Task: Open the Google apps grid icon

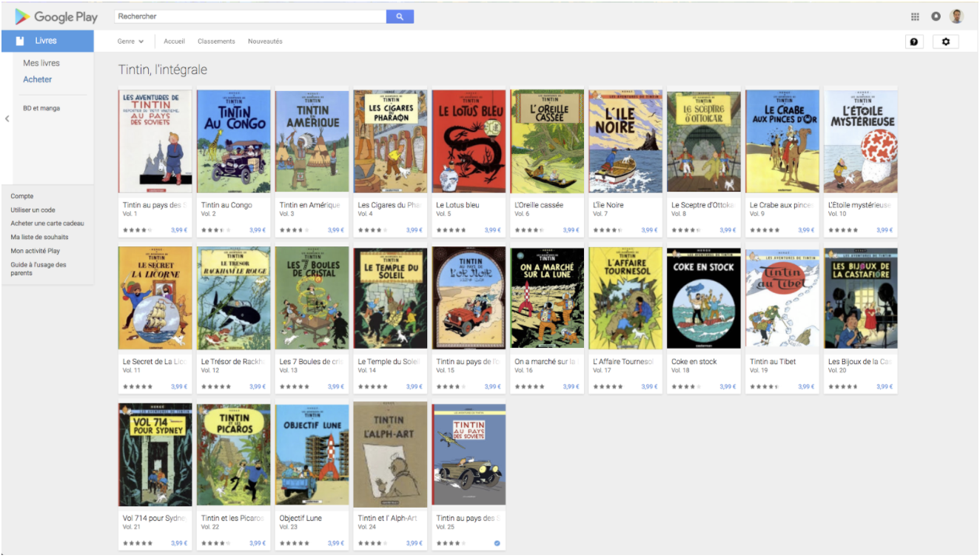Action: click(x=915, y=16)
